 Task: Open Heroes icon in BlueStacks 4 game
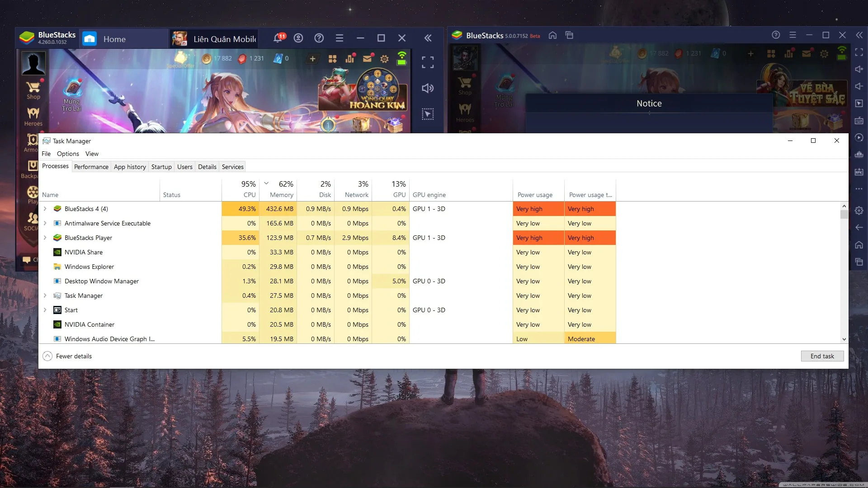click(x=33, y=117)
